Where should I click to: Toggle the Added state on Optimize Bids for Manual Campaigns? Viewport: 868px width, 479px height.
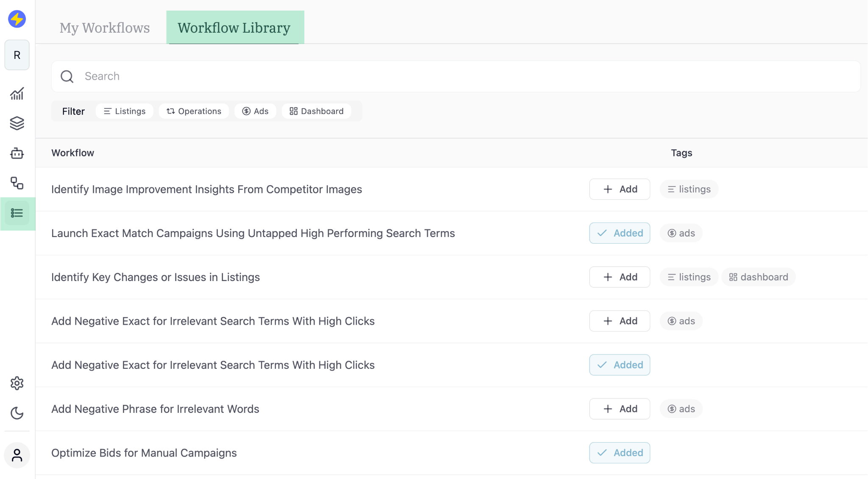[619, 453]
